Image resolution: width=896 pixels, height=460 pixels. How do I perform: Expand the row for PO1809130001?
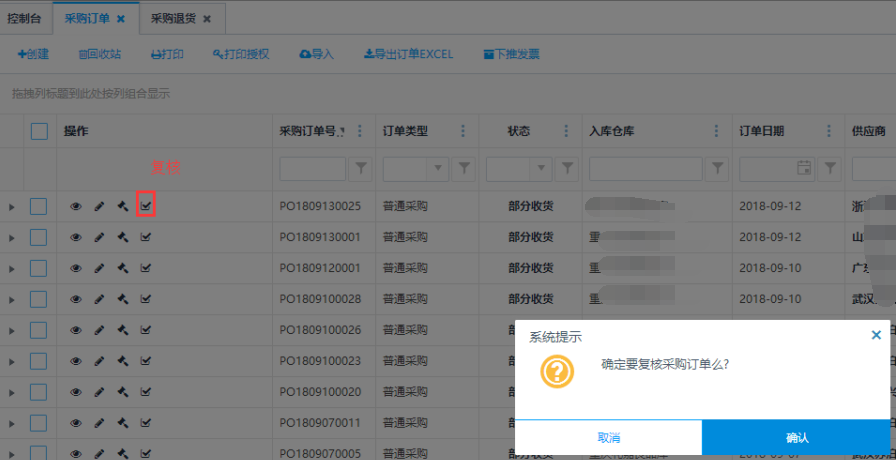click(x=12, y=238)
